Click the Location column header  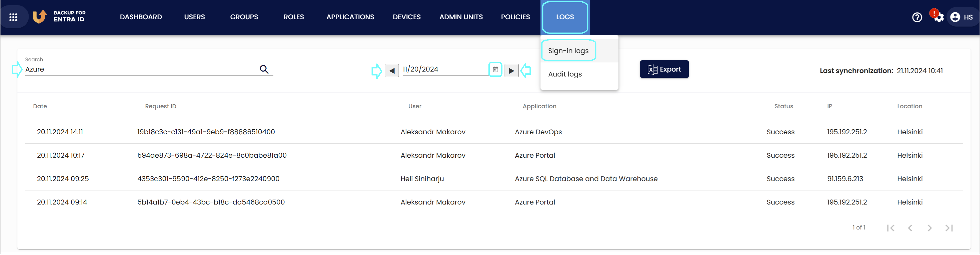(x=909, y=106)
